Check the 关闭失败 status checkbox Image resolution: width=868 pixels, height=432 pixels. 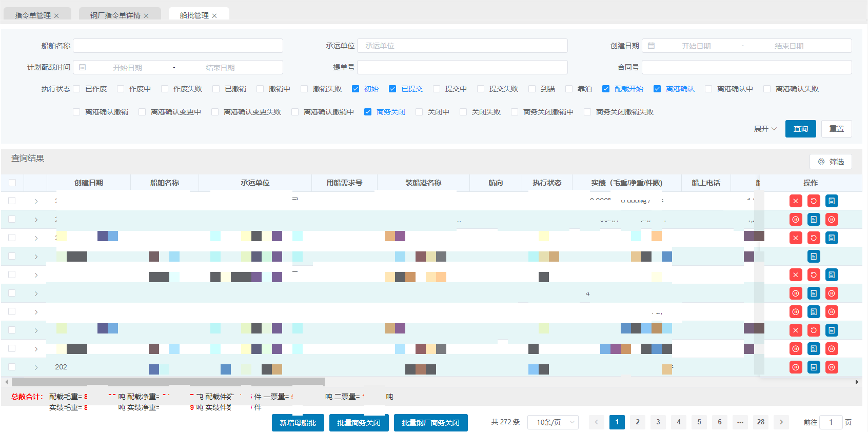click(x=463, y=112)
